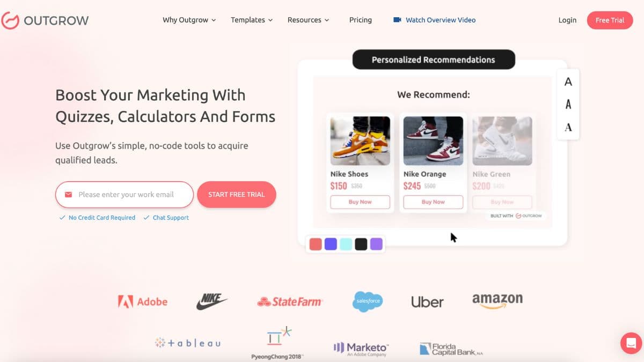644x362 pixels.
Task: Click Buy Now under Nike Shoes
Action: [x=360, y=202]
